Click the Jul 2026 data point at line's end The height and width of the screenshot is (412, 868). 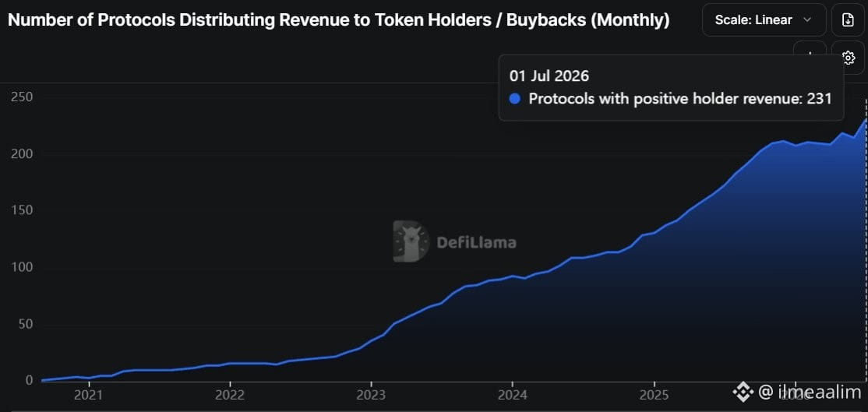pos(866,119)
